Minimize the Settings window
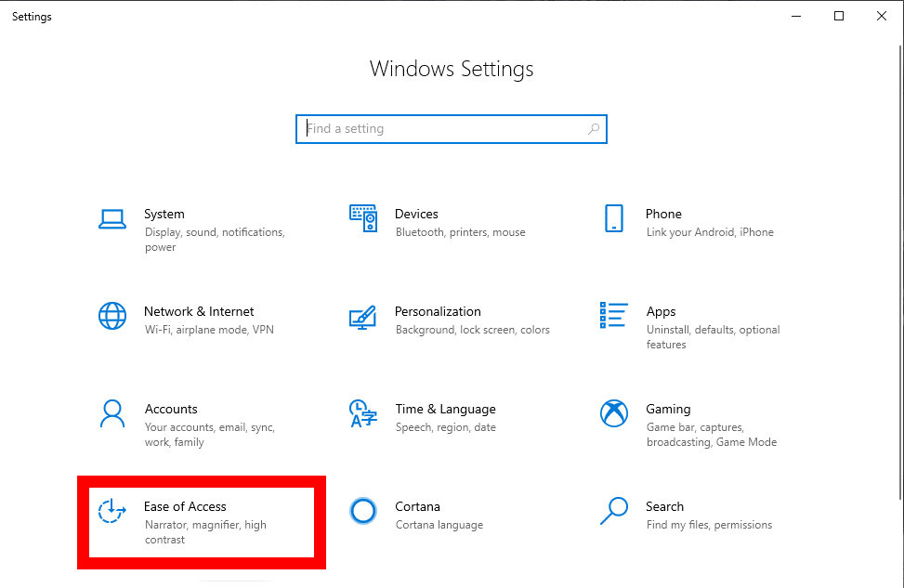 click(796, 16)
